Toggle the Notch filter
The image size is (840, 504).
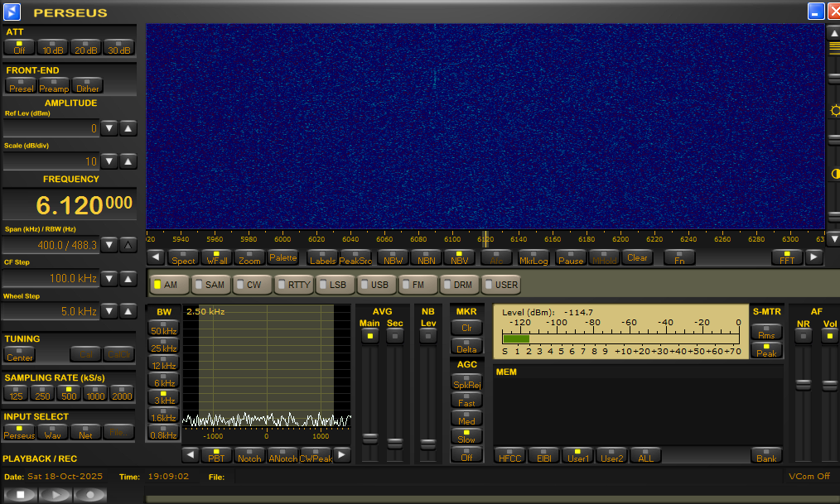pyautogui.click(x=249, y=454)
